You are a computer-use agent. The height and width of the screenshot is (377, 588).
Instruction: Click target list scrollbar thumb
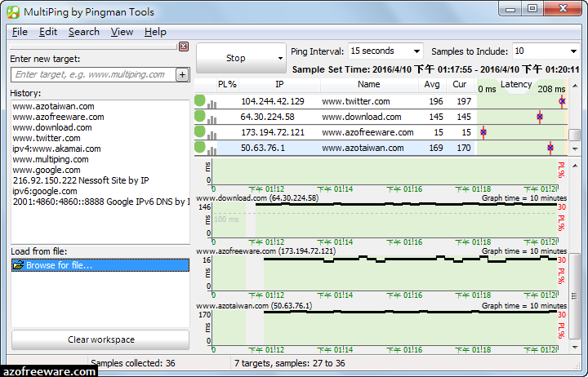[574, 135]
